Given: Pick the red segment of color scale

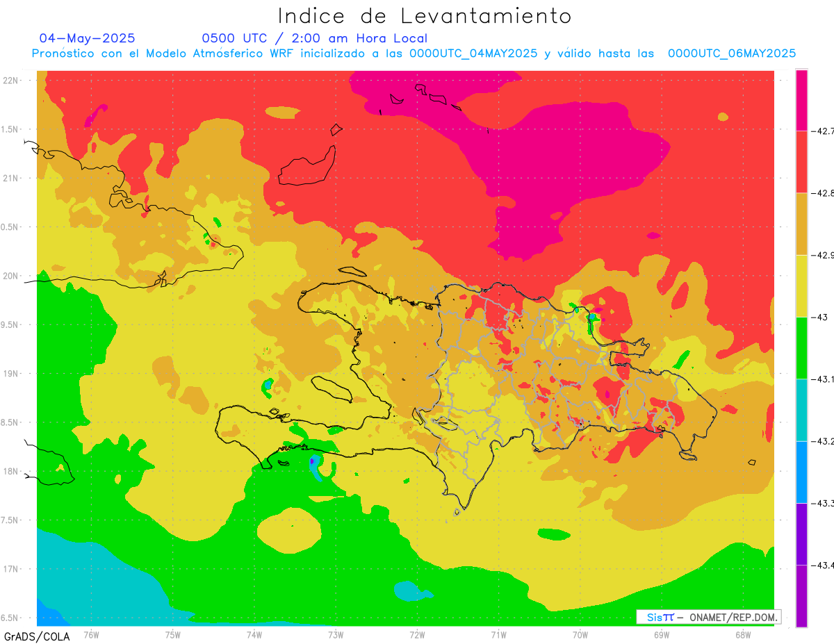Looking at the screenshot, I should click(801, 162).
